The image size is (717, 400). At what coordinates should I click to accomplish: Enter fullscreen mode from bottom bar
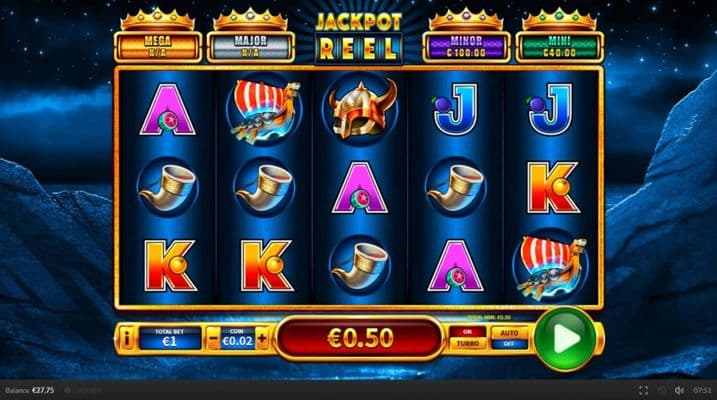click(643, 390)
